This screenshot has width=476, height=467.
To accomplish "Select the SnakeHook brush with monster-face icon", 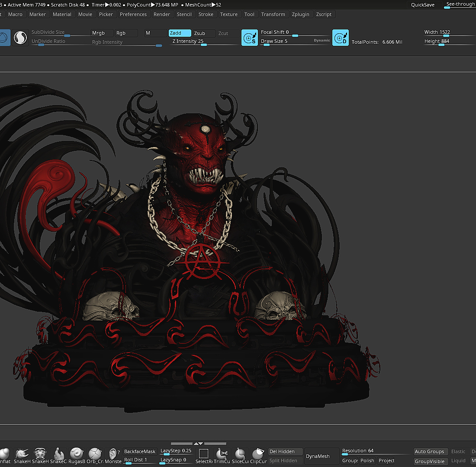I will (40, 456).
